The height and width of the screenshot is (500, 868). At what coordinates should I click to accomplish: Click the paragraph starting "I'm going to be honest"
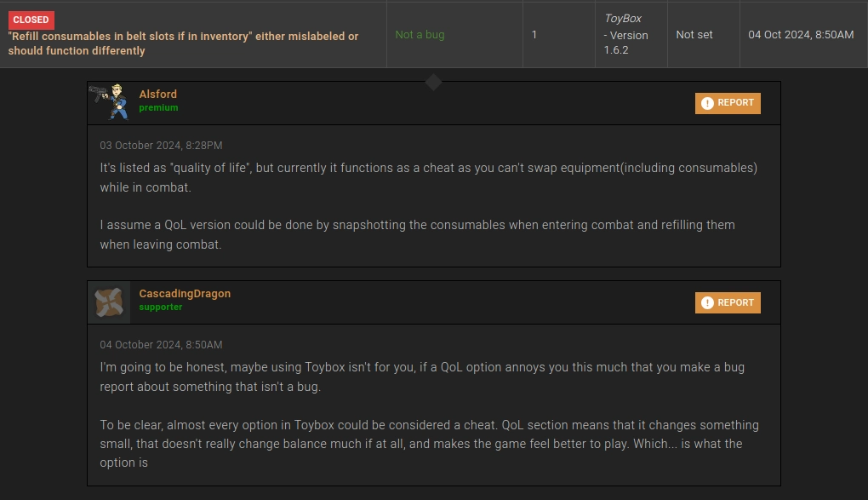[422, 377]
